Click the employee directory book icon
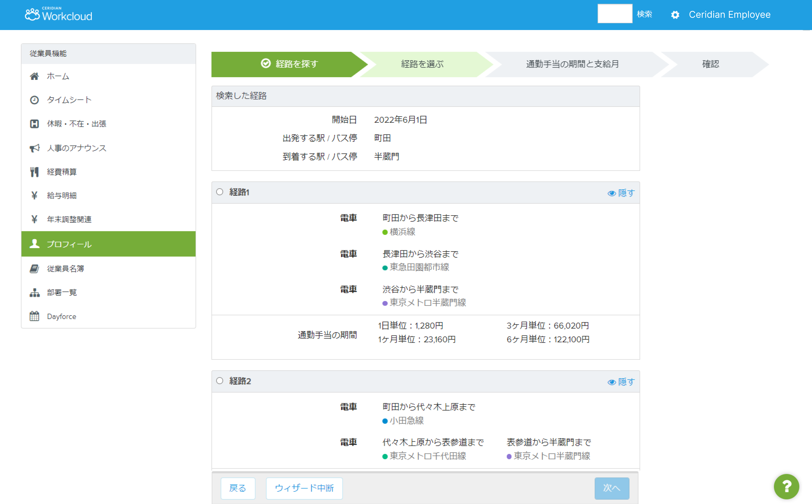This screenshot has height=504, width=812. 34,269
